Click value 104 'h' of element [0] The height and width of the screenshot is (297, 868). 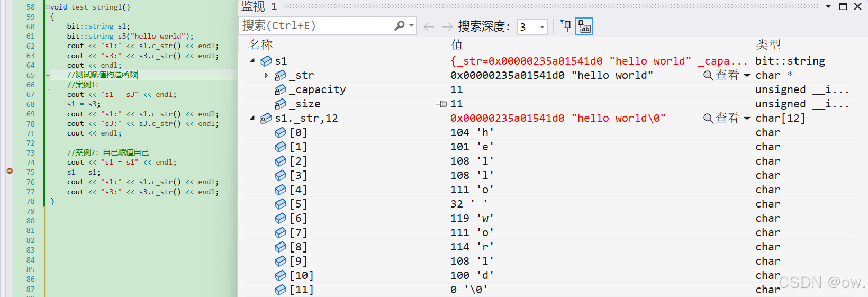click(x=472, y=132)
